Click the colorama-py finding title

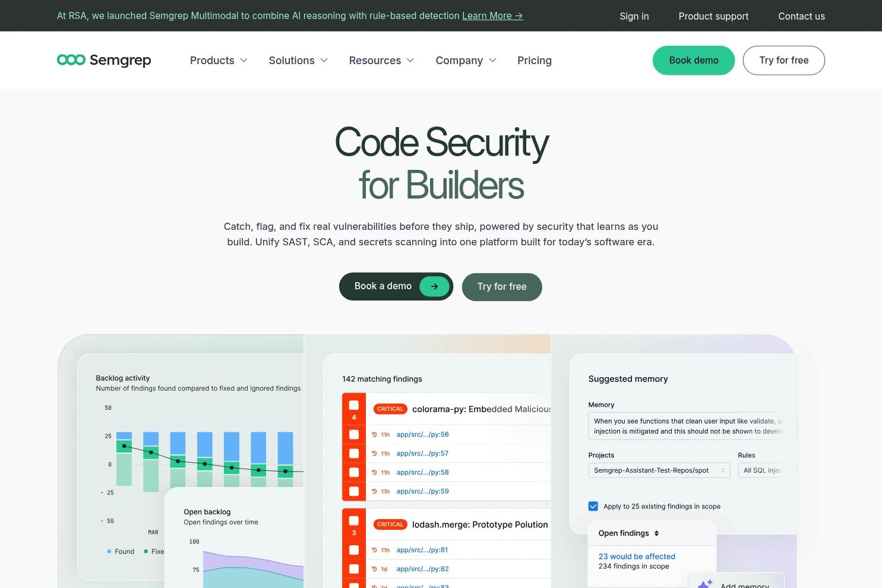coord(482,409)
